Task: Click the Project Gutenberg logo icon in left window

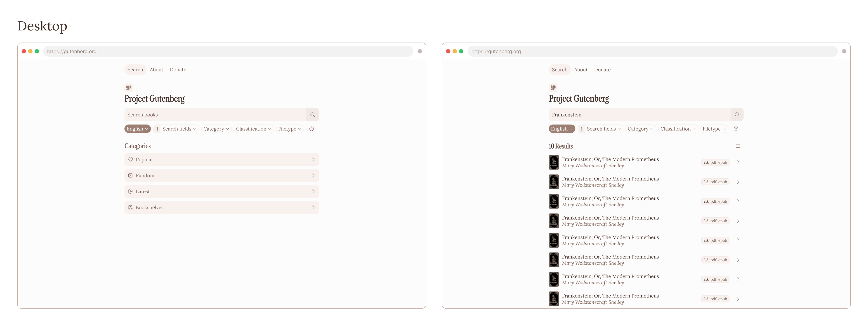Action: (128, 88)
